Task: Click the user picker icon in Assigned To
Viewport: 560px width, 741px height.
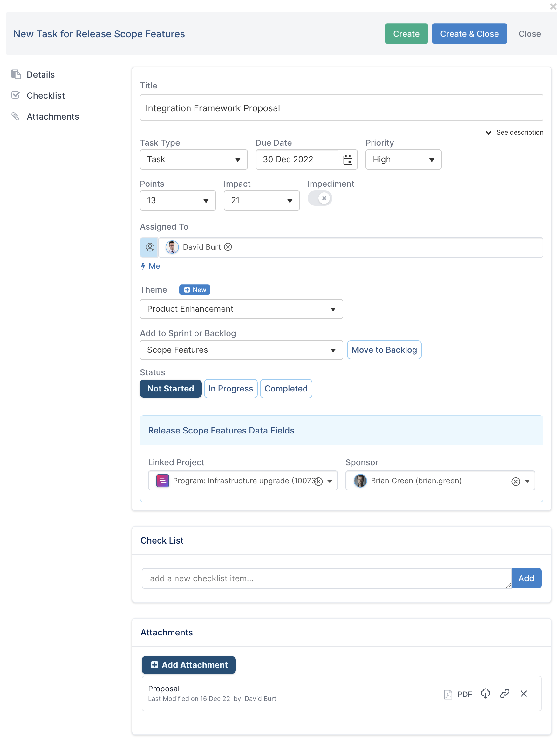Action: coord(150,247)
